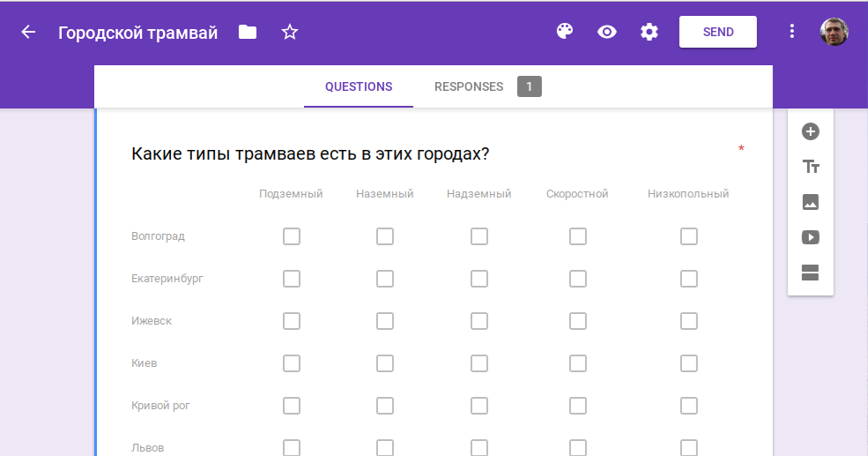Check Низкопольный for Киев
This screenshot has width=868, height=456.
click(x=689, y=363)
